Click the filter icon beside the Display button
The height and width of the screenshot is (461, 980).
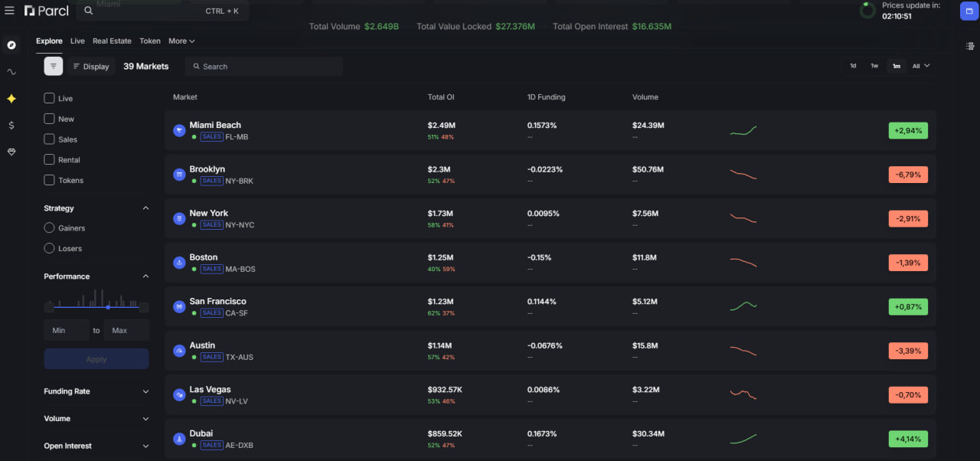[x=53, y=66]
